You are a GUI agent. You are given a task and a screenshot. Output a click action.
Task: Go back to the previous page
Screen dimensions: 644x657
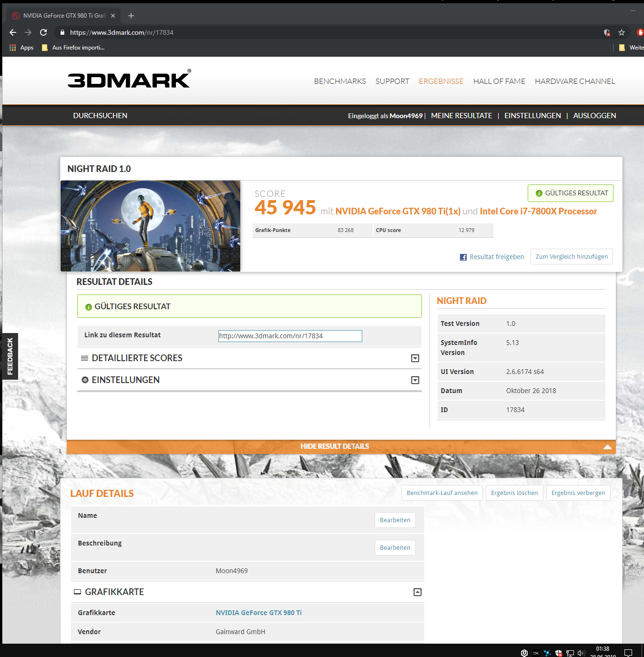pyautogui.click(x=13, y=32)
